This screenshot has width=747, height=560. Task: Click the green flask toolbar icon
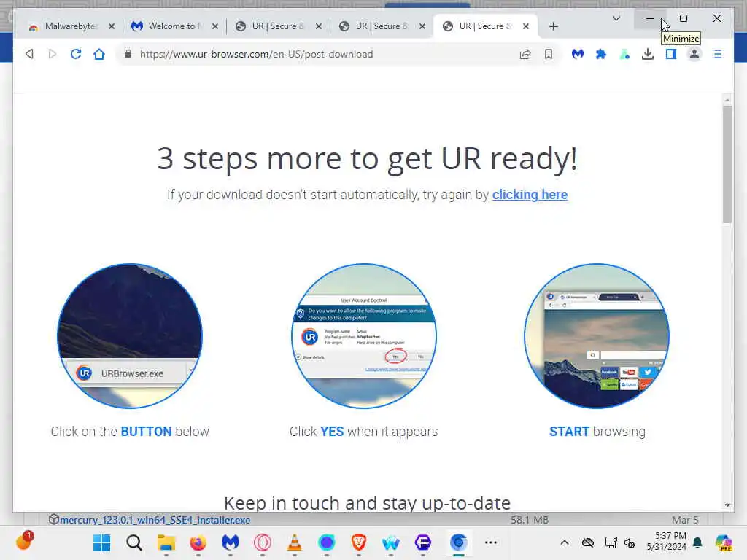(624, 54)
